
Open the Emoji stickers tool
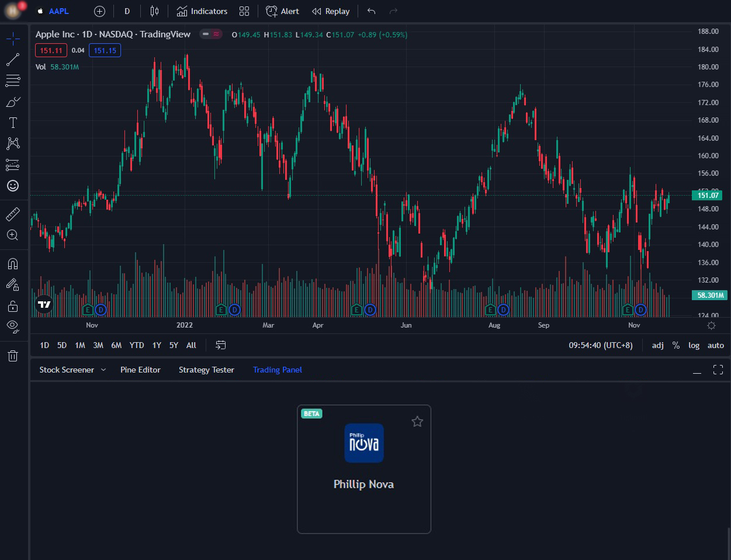click(x=13, y=185)
